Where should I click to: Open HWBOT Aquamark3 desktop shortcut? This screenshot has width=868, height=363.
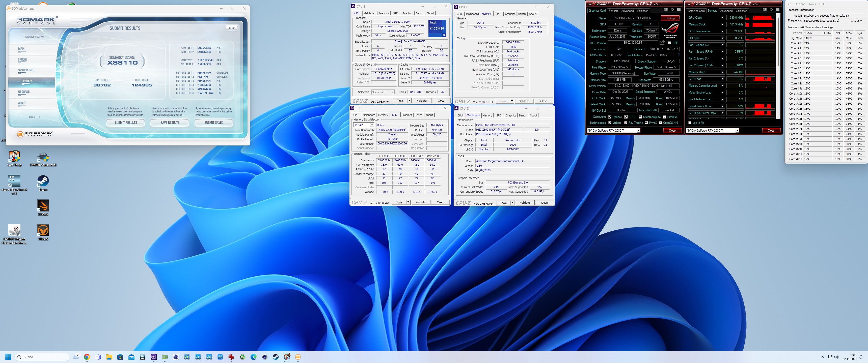pyautogui.click(x=43, y=159)
